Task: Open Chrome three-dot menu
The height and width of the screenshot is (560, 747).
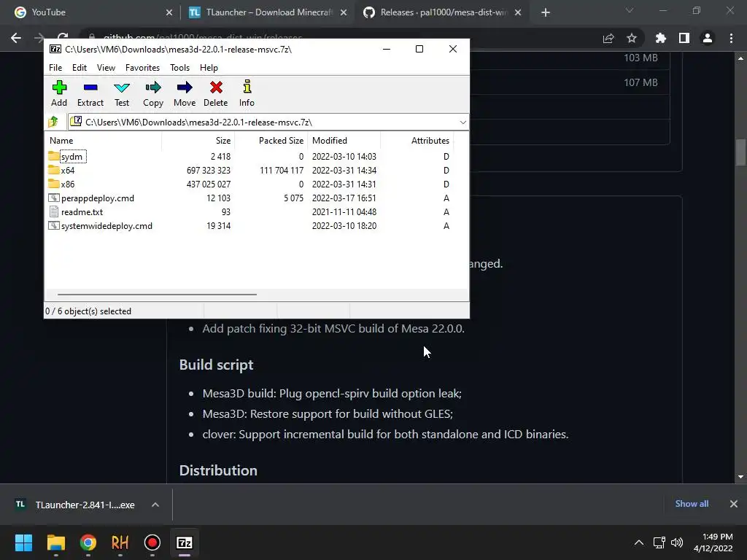Action: click(731, 38)
